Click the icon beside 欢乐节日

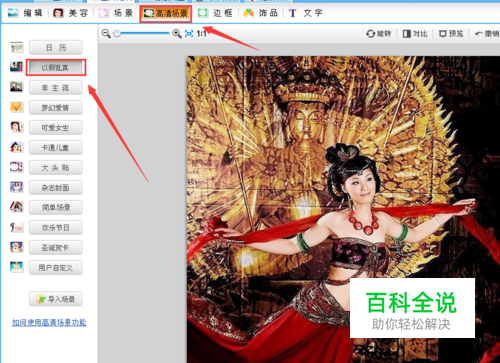tap(16, 227)
